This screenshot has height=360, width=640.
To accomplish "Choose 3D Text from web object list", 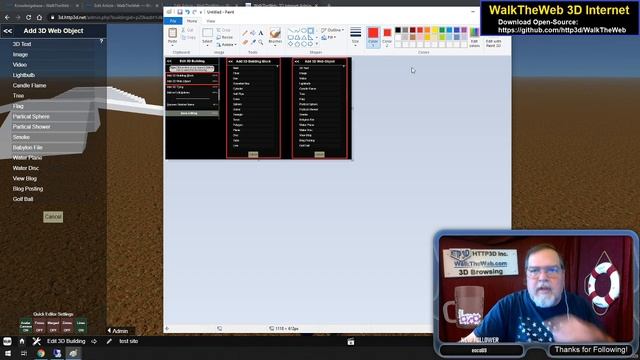I will tap(22, 44).
